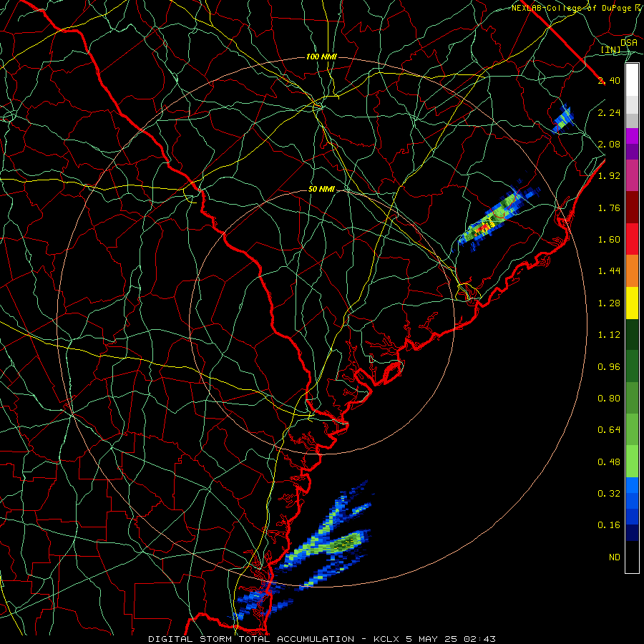
Task: Click the 1.44 legend value
Action: (x=609, y=271)
